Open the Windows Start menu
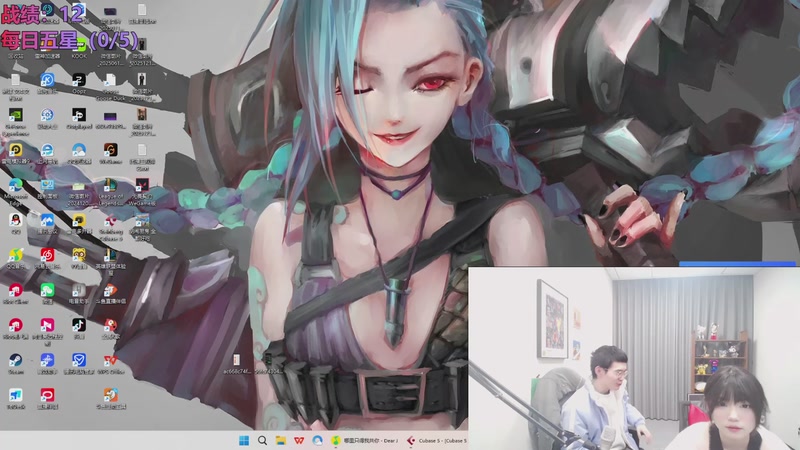This screenshot has width=800, height=450. pos(244,440)
